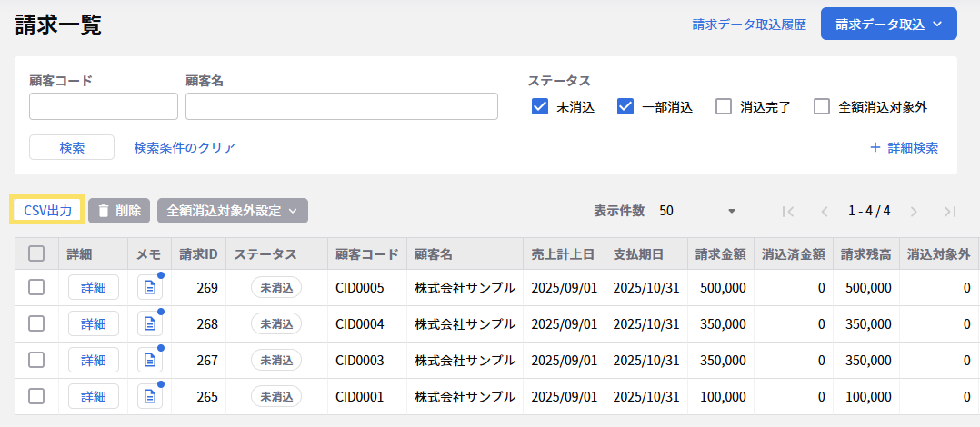
Task: Expand 詳細検索 advanced search options
Action: click(x=904, y=147)
